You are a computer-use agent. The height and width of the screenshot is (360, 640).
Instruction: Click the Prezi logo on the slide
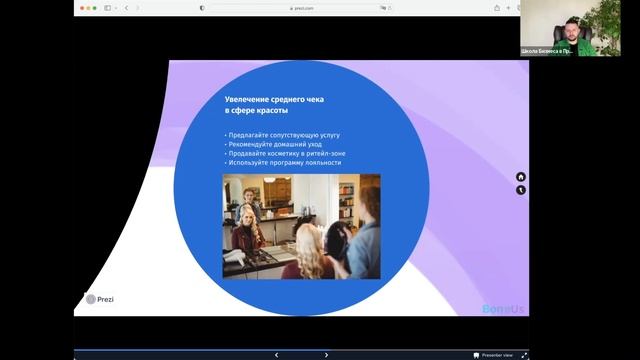click(x=100, y=299)
